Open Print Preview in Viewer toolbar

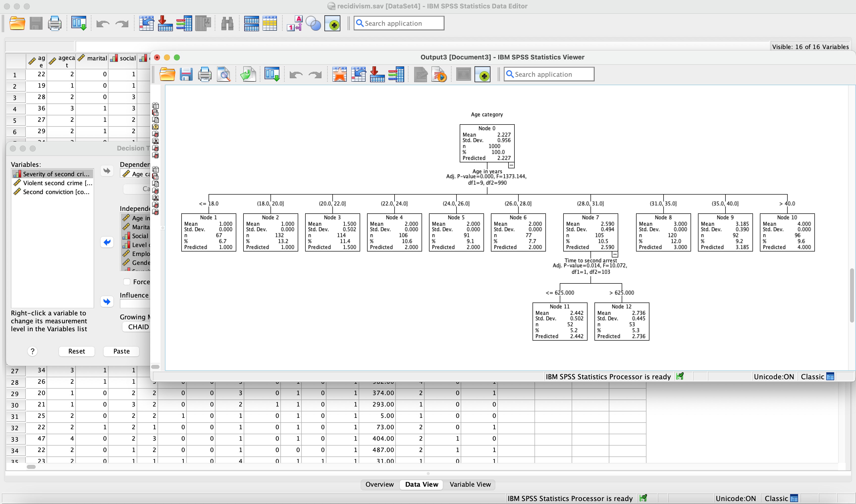point(224,74)
